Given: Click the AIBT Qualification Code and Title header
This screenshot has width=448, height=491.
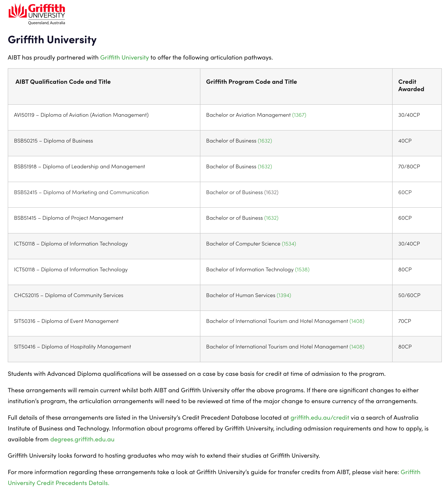Looking at the screenshot, I should click(x=63, y=82).
